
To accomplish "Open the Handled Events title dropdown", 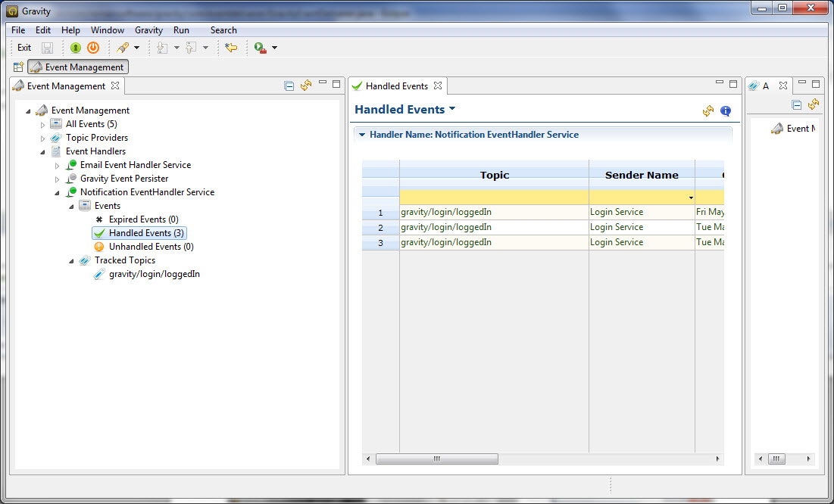I will tap(452, 109).
